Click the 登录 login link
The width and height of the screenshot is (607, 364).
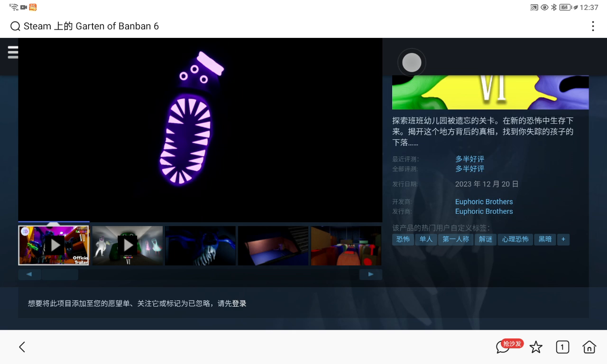[239, 303]
